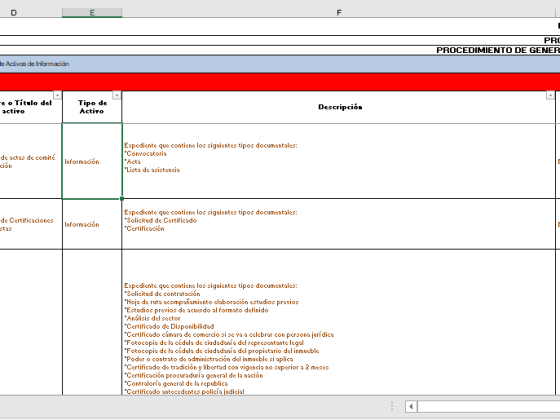The height and width of the screenshot is (420, 560).
Task: Select empty Tipo de Activo cell in third row
Action: pyautogui.click(x=92, y=322)
